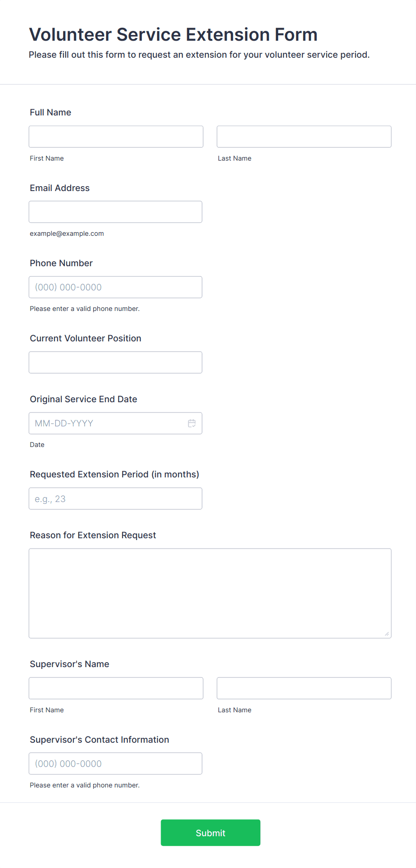416x868 pixels.
Task: Click the "Original Service End Date" label
Action: 84,399
